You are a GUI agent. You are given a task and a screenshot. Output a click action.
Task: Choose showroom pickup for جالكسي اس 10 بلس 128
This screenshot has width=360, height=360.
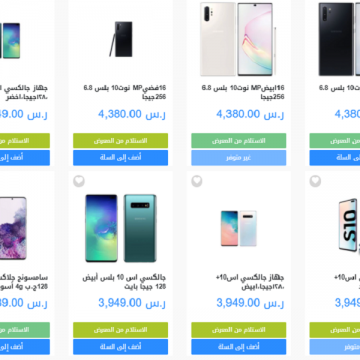[121, 330]
